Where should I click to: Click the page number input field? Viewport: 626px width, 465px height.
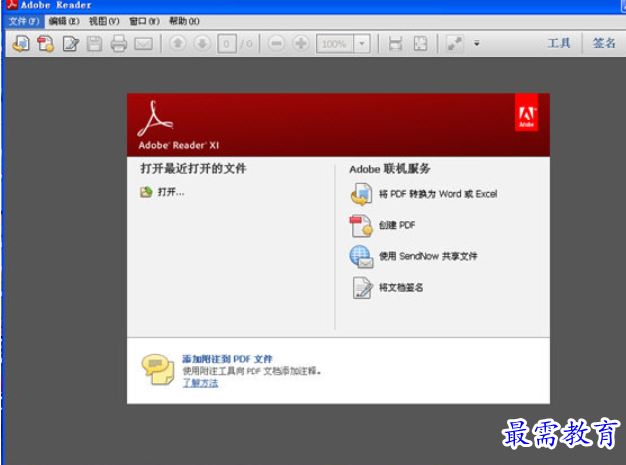pos(226,44)
